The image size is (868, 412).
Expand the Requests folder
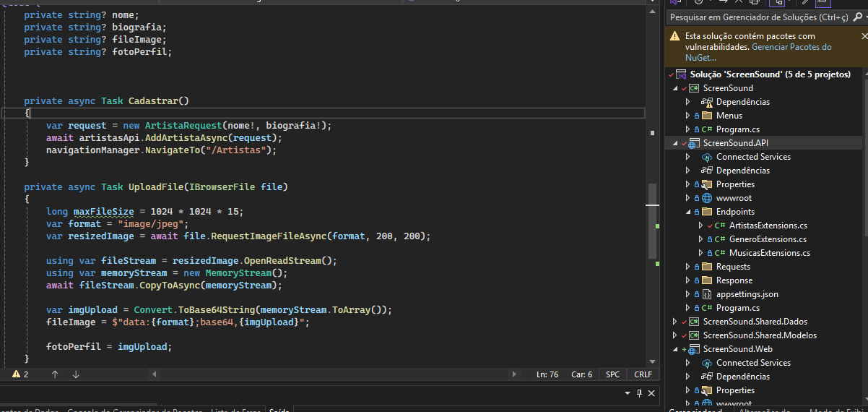coord(688,267)
